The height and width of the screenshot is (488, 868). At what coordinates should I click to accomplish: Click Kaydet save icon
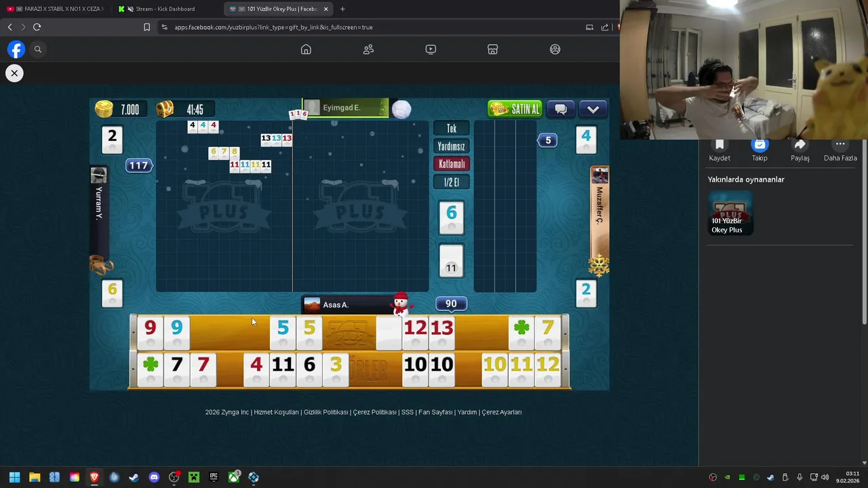(x=719, y=144)
